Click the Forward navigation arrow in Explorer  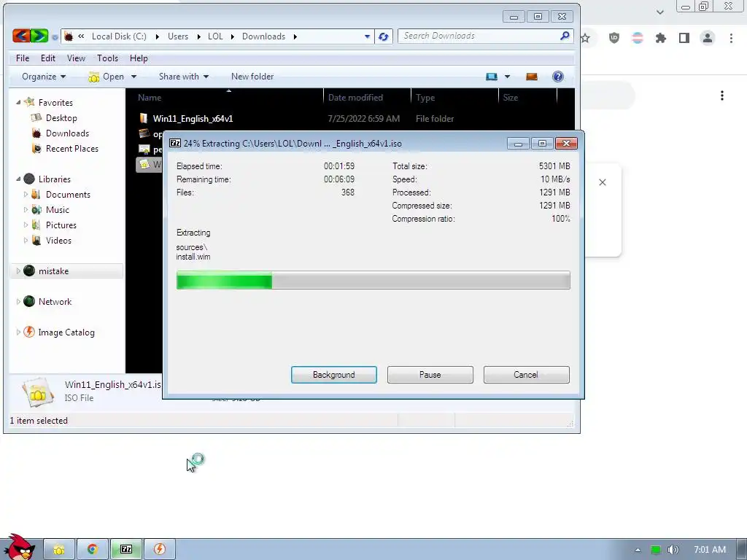(x=39, y=36)
